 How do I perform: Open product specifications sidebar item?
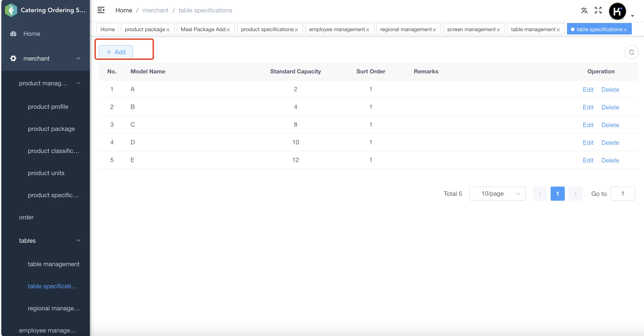click(x=53, y=195)
